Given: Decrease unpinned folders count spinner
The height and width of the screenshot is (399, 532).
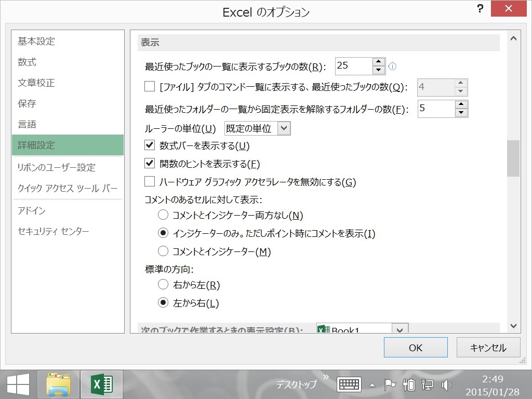Looking at the screenshot, I should tap(461, 113).
